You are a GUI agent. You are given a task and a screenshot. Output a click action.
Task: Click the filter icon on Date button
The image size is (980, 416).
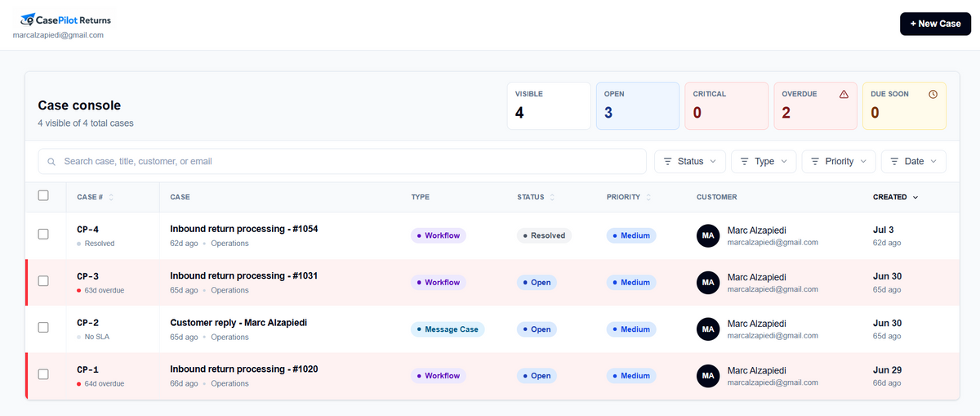coord(894,162)
